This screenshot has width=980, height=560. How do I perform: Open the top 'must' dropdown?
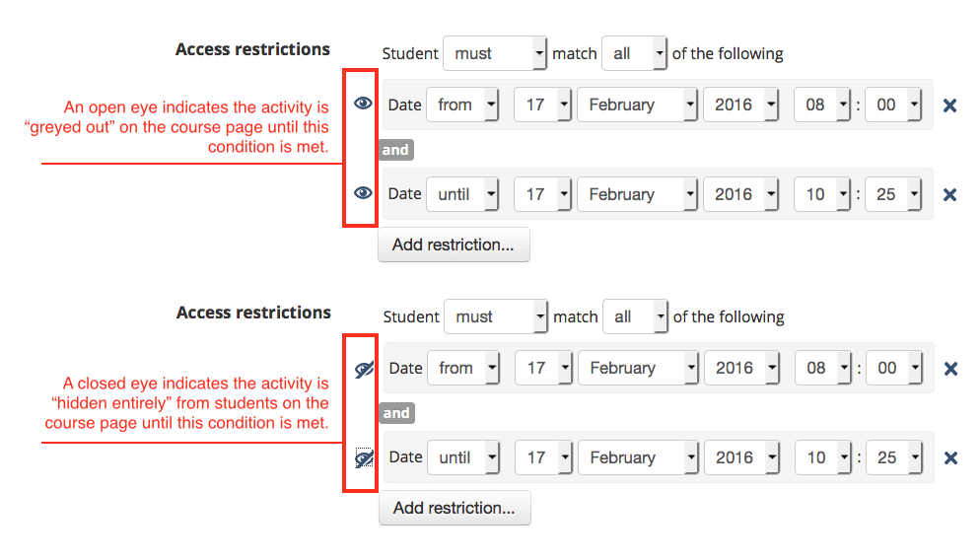(495, 54)
